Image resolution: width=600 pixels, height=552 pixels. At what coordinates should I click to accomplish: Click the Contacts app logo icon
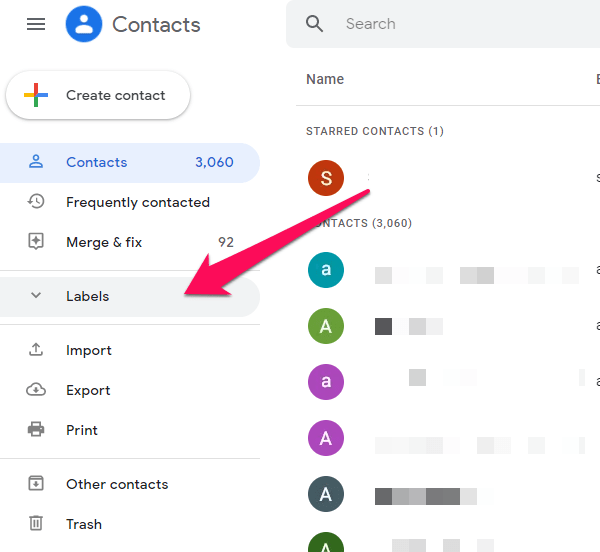coord(84,24)
